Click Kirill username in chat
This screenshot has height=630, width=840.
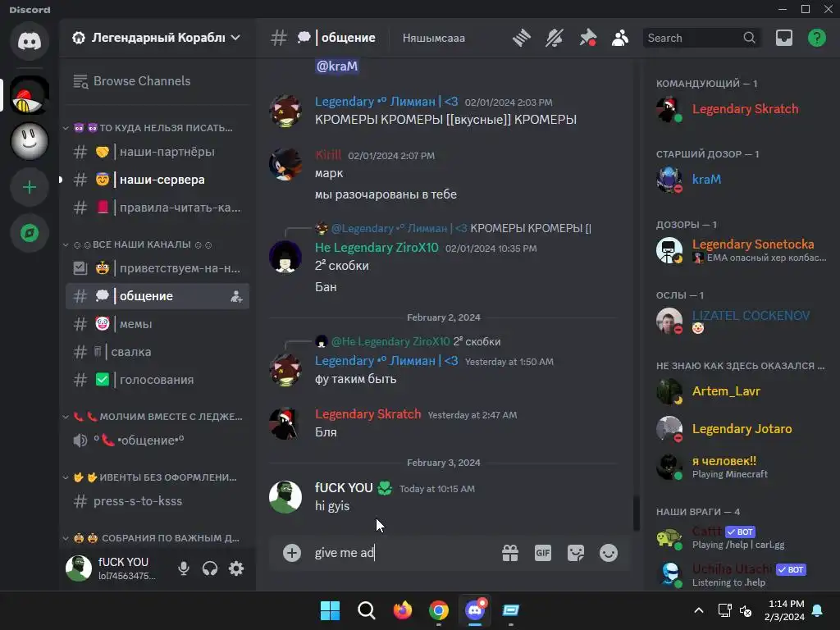pos(328,155)
